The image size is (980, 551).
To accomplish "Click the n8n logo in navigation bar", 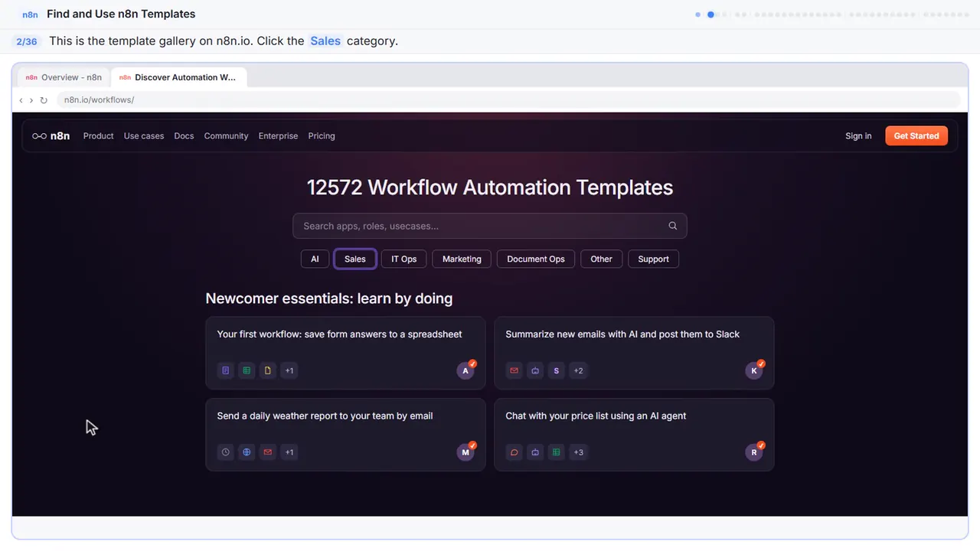I will [51, 136].
